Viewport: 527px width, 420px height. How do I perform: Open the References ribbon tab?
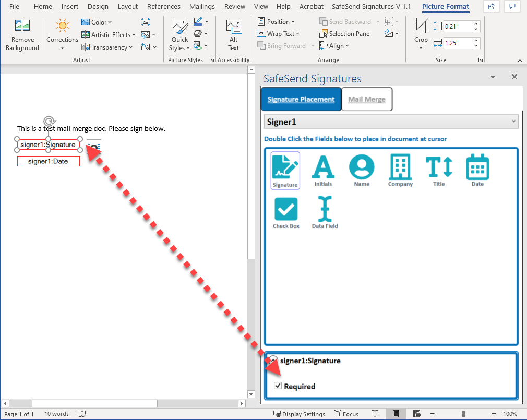(164, 7)
